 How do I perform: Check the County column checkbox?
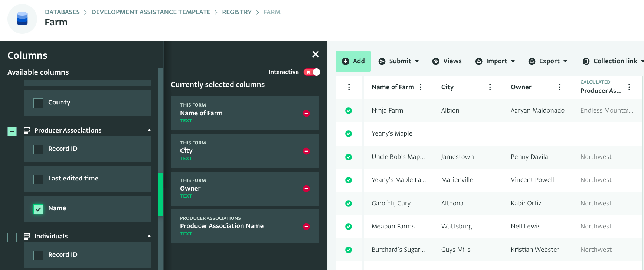38,103
